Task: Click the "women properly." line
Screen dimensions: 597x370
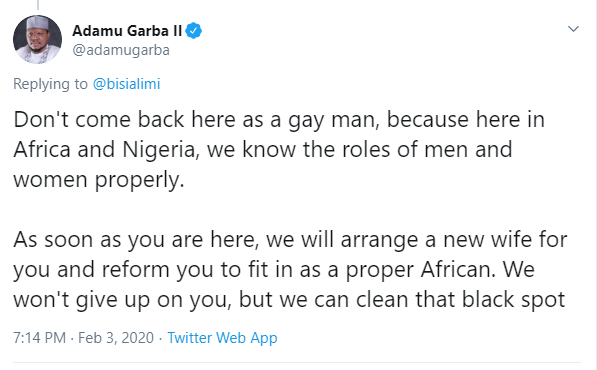Action: [x=99, y=180]
